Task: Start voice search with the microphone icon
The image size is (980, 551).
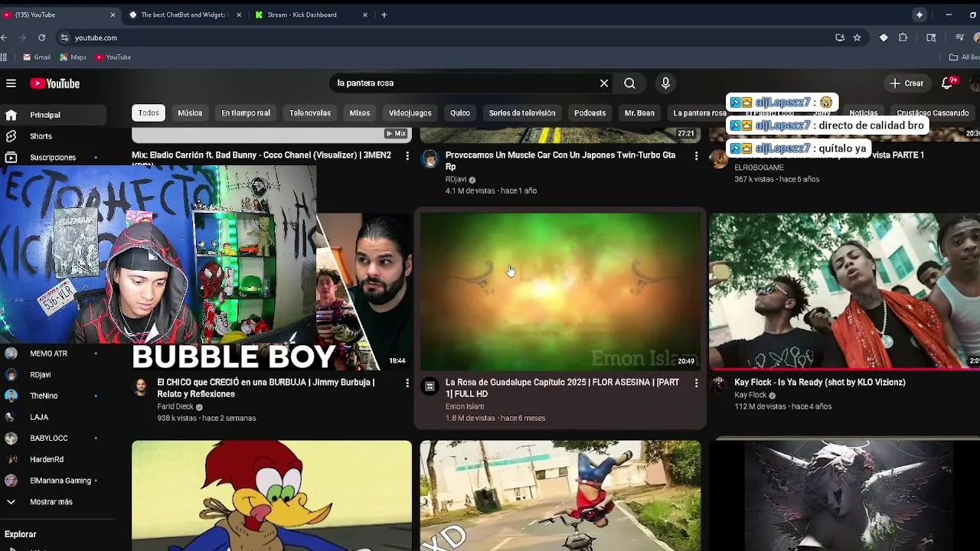Action: pos(665,83)
